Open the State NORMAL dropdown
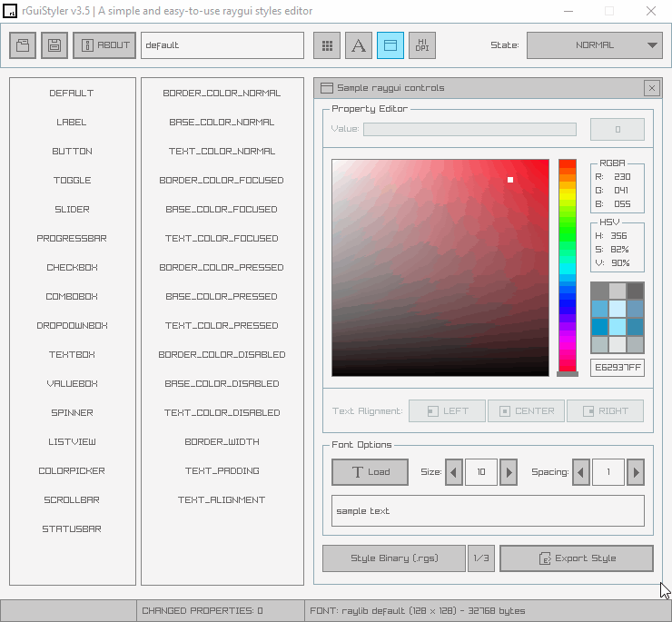The image size is (672, 622). [595, 45]
